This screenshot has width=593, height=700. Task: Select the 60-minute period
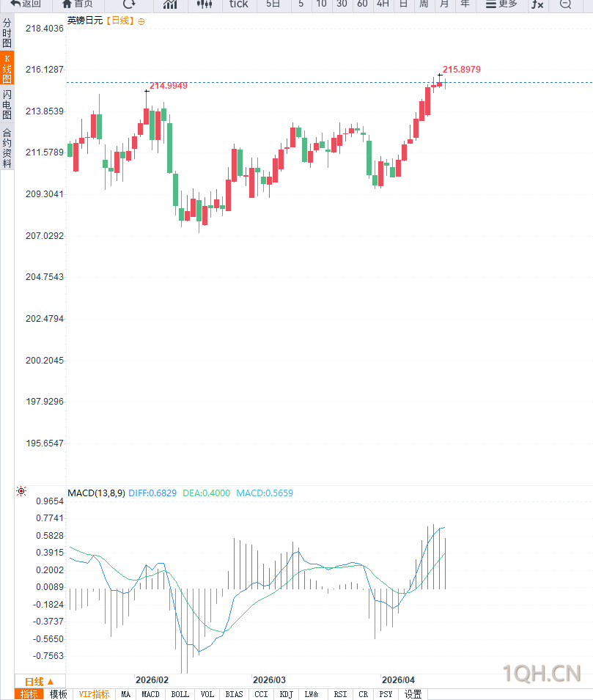[x=362, y=4]
